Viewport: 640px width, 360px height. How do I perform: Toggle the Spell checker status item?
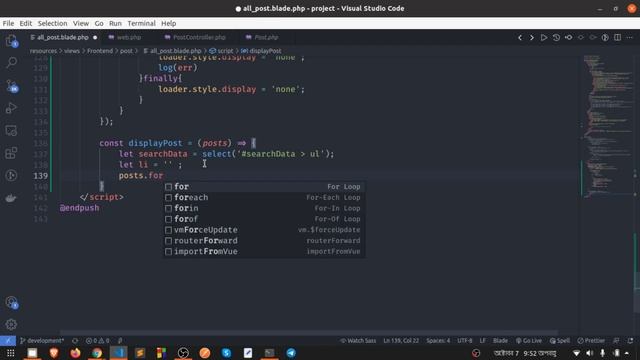[560, 340]
